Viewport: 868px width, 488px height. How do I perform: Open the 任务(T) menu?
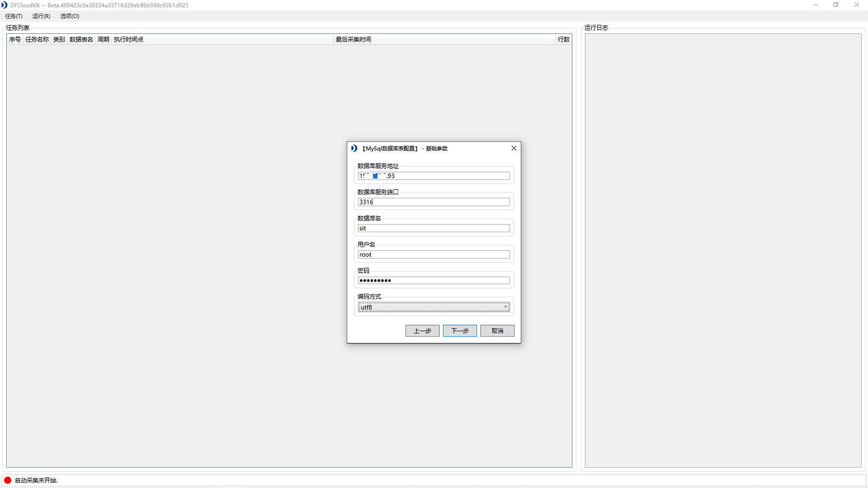tap(14, 16)
